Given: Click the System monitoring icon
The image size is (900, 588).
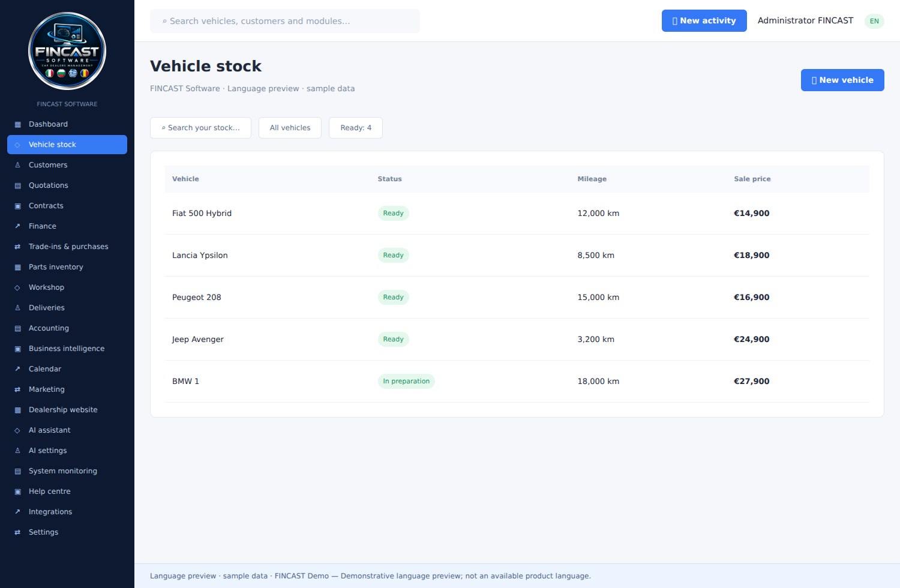Looking at the screenshot, I should [17, 471].
